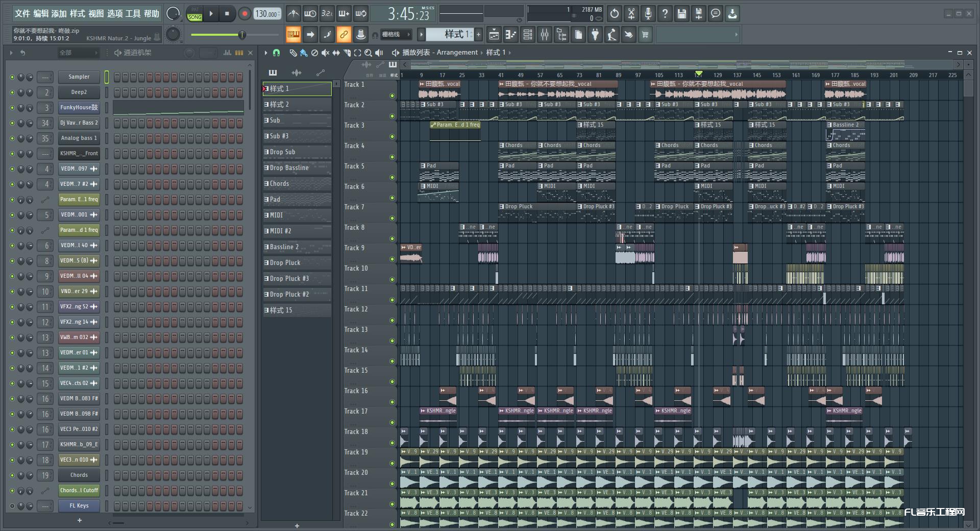The image size is (980, 531).
Task: Mute the Chords channel LED
Action: click(x=12, y=475)
